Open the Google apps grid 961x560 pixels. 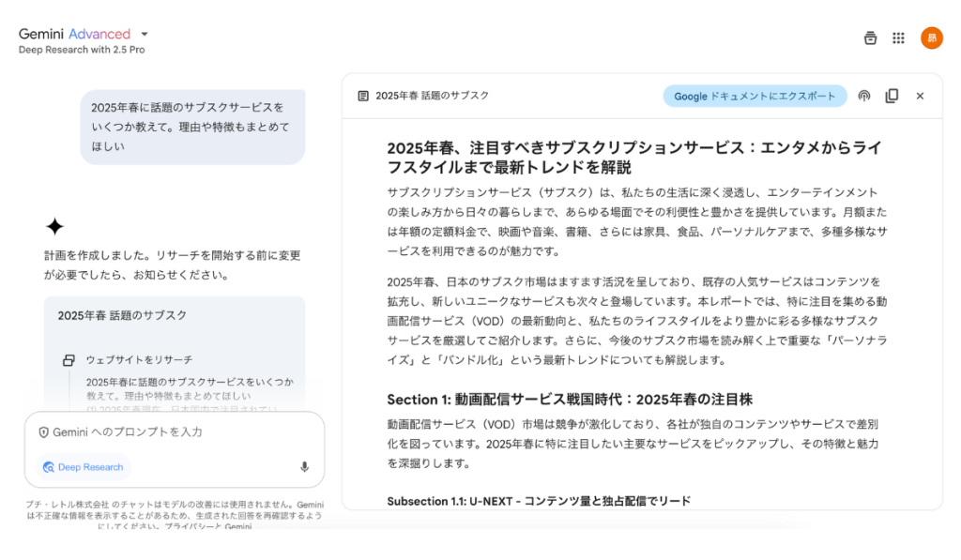click(x=898, y=38)
